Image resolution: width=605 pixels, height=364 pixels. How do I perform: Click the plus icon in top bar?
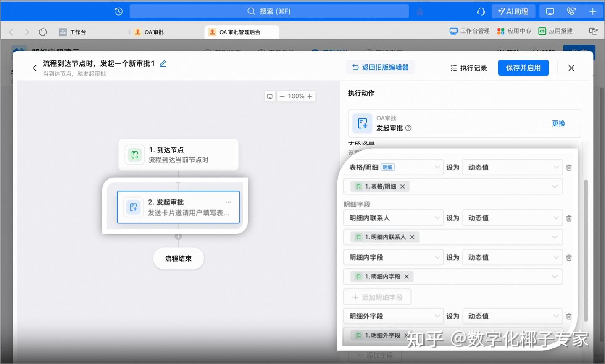click(x=593, y=11)
